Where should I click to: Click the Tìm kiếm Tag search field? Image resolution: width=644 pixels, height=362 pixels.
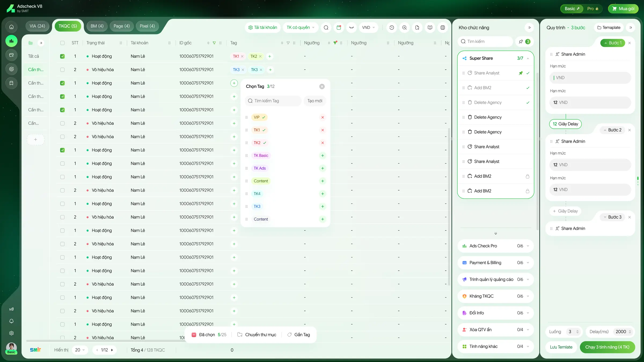273,101
